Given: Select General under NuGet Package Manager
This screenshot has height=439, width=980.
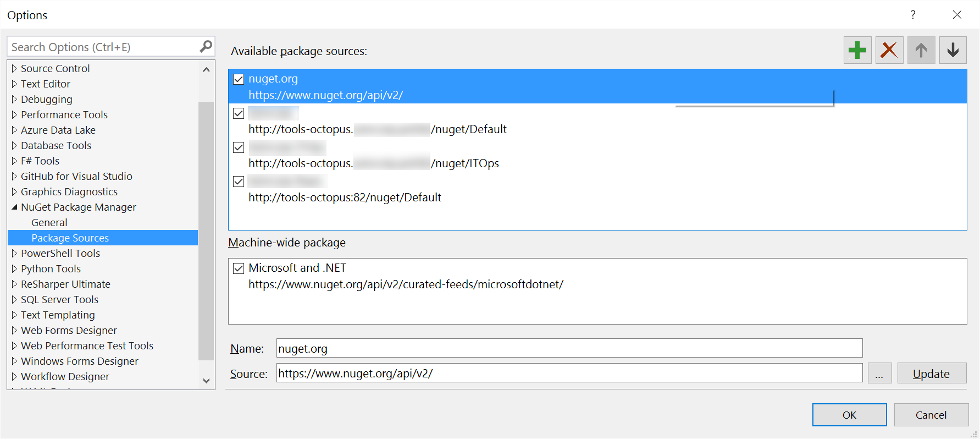Looking at the screenshot, I should pos(49,223).
